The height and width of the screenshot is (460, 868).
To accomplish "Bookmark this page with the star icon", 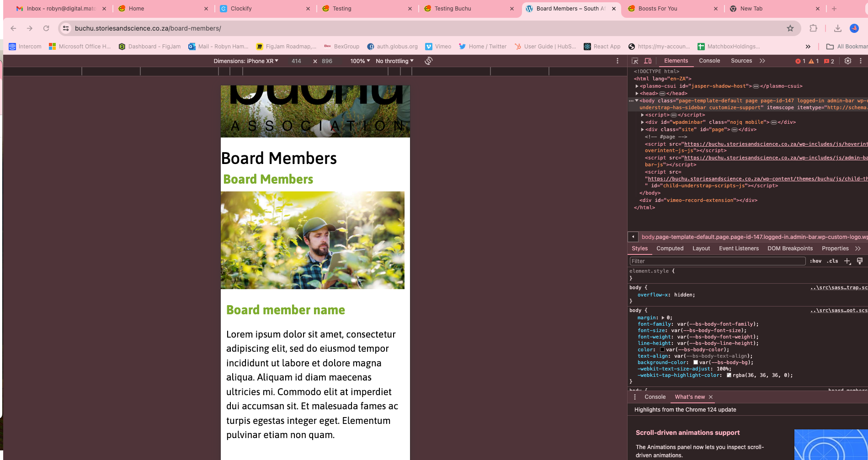I will pyautogui.click(x=790, y=28).
